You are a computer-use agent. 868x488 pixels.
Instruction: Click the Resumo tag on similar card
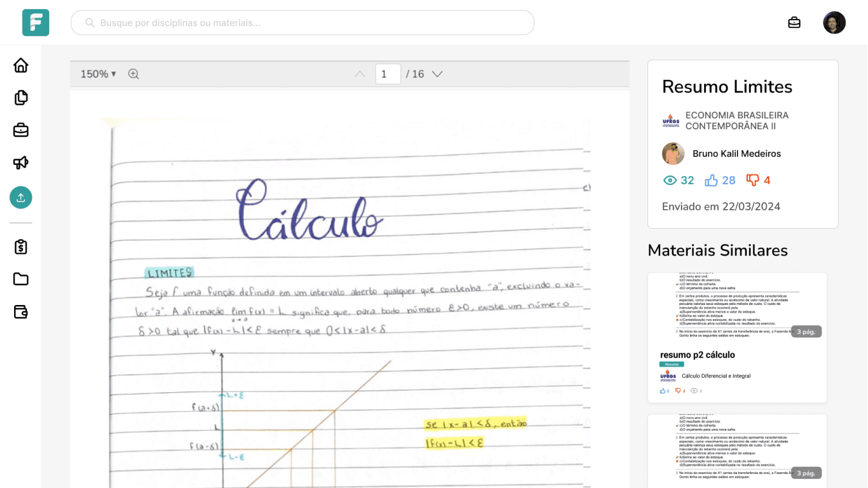click(x=672, y=364)
